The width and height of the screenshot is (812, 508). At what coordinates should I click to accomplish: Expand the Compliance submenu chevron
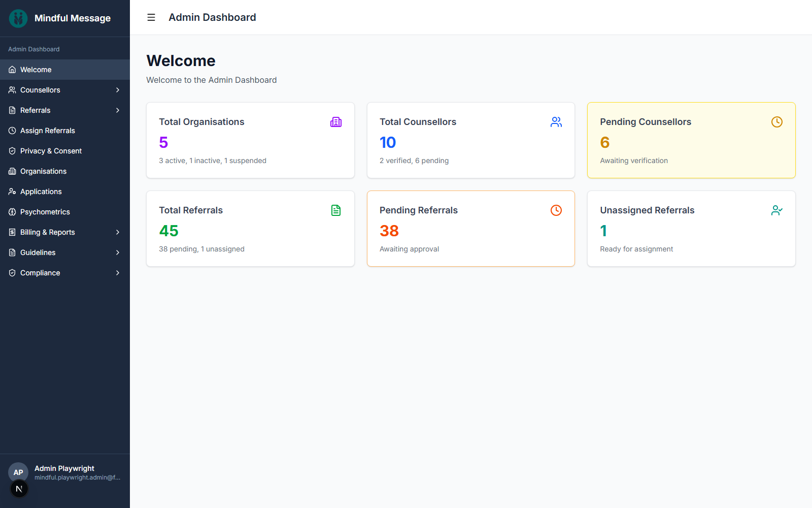(x=118, y=273)
